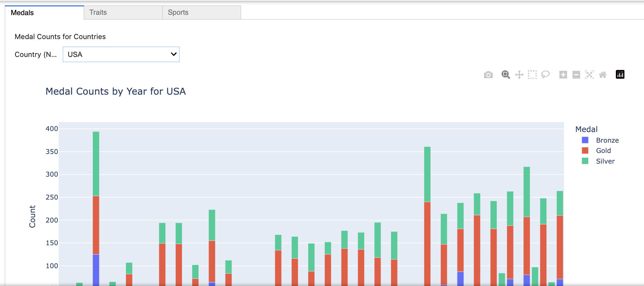
Task: Click the camera icon to download plot
Action: coord(488,75)
